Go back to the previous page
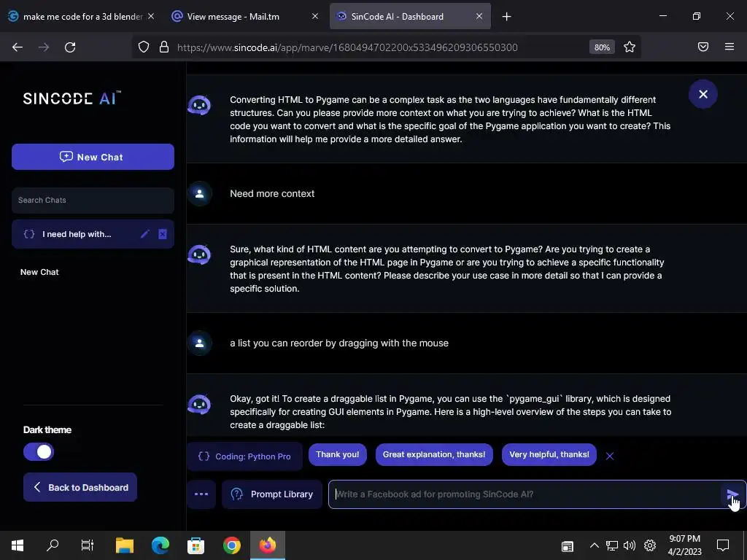 (18, 47)
